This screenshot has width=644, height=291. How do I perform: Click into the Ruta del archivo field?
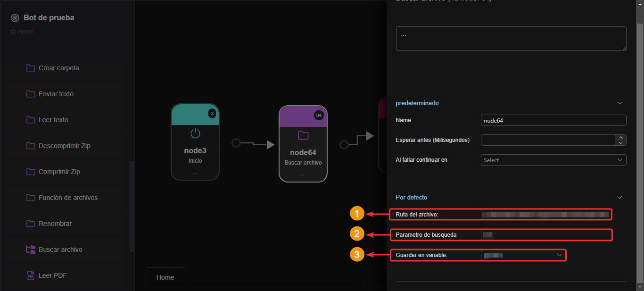point(546,215)
